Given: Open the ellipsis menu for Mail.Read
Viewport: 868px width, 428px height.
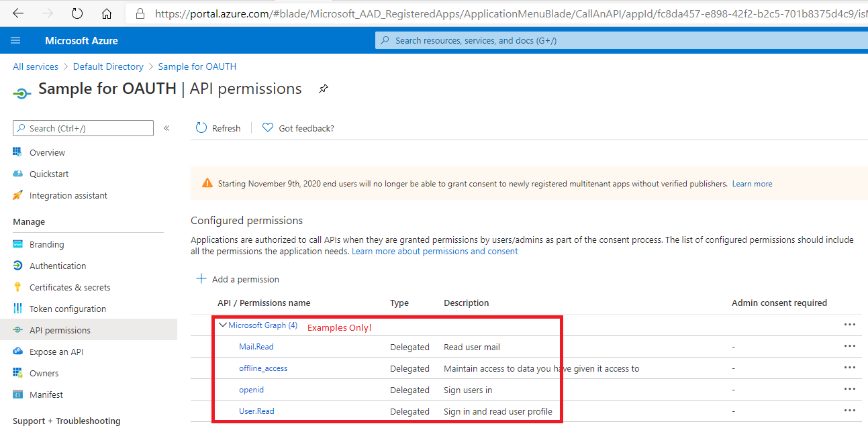Looking at the screenshot, I should coord(850,346).
